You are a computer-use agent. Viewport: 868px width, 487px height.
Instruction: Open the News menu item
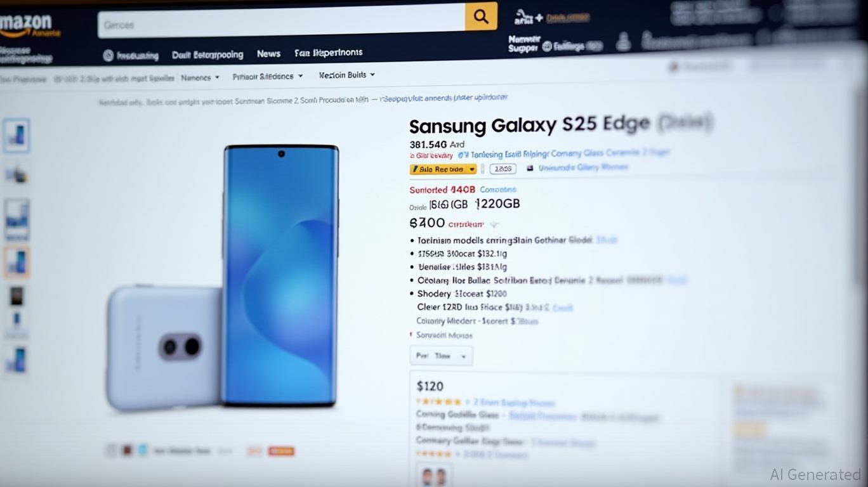pyautogui.click(x=268, y=54)
